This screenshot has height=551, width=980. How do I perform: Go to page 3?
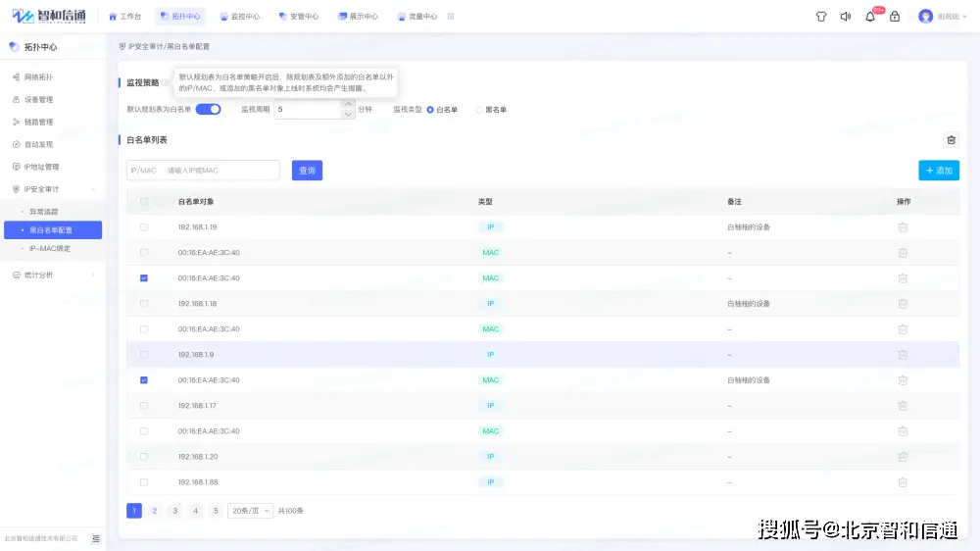(x=175, y=511)
